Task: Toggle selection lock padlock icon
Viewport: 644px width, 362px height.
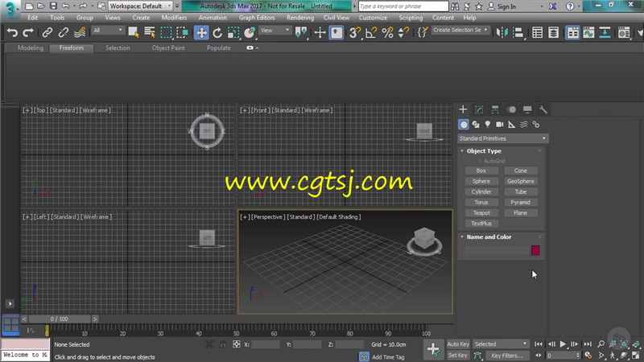Action: tap(223, 344)
